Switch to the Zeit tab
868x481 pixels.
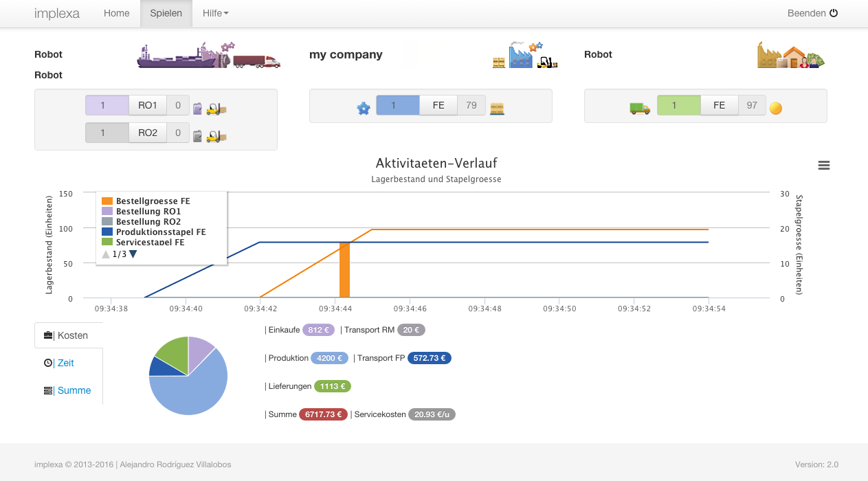click(x=65, y=363)
